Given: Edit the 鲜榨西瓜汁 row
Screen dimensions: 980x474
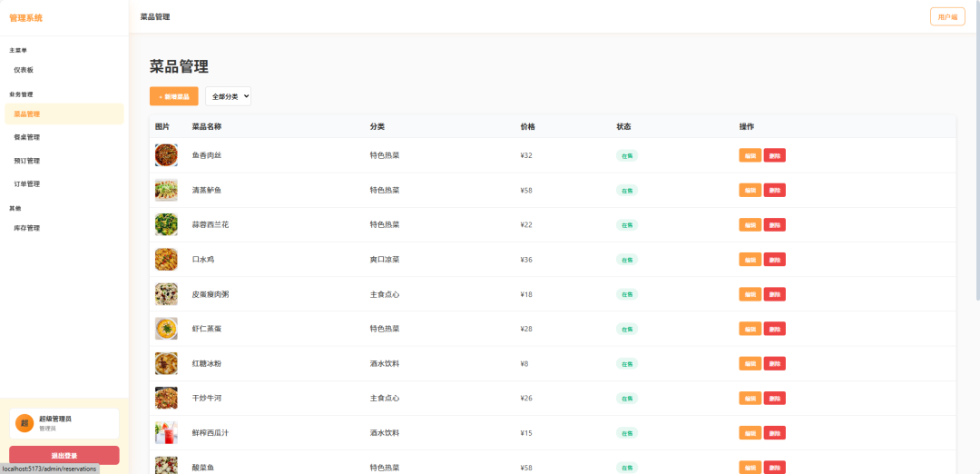Looking at the screenshot, I should tap(750, 433).
